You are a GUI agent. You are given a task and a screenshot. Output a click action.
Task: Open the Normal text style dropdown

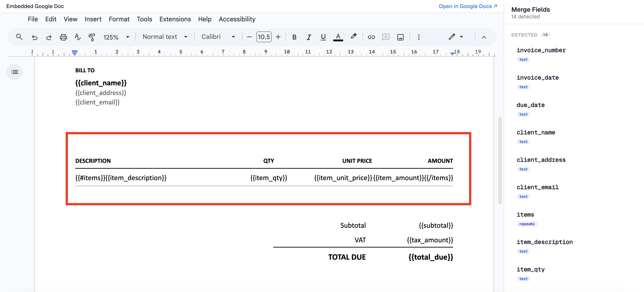coord(165,37)
